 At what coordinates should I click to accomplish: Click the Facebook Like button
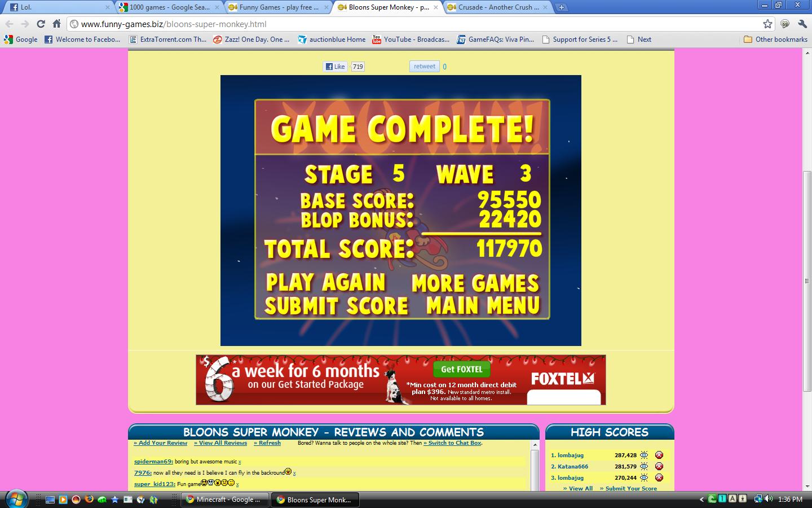point(336,67)
